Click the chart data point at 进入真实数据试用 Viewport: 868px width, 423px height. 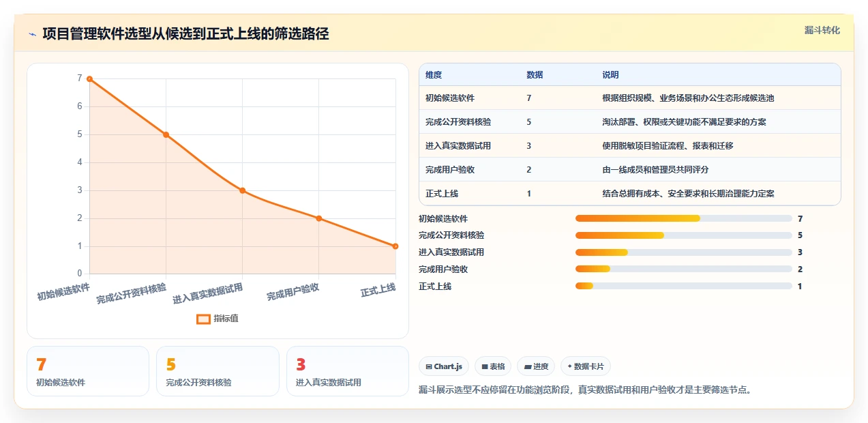click(x=242, y=190)
